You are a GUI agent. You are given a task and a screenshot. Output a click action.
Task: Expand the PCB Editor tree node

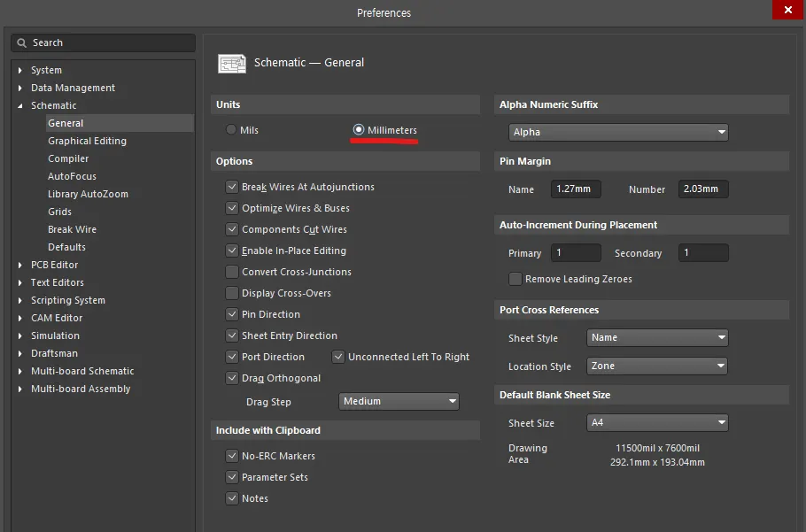click(x=21, y=265)
